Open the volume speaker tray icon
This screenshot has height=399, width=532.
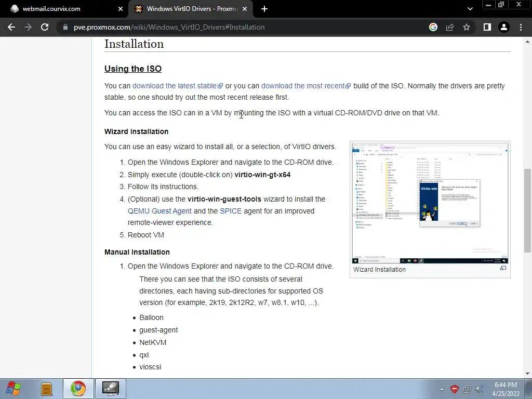[479, 389]
